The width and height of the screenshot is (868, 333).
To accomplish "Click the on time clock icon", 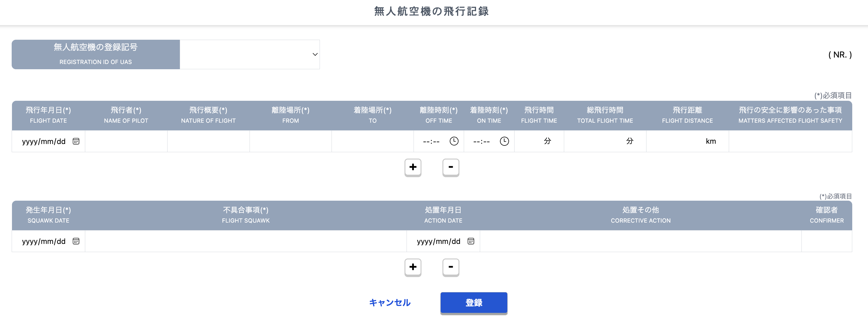I will coord(504,141).
